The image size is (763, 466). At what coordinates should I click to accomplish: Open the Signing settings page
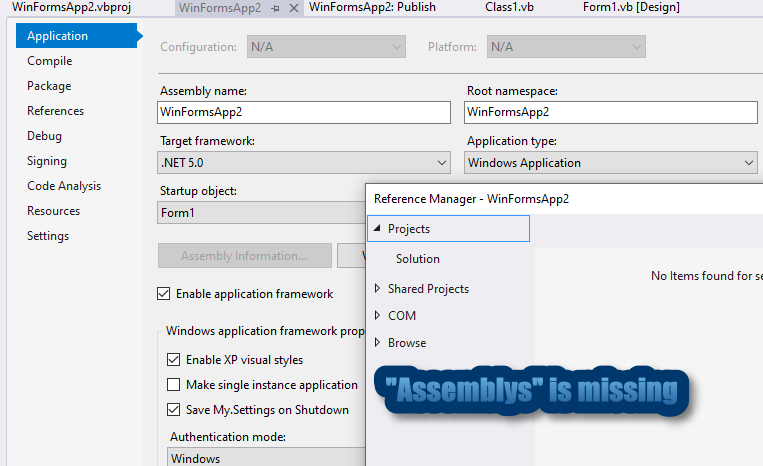pos(47,161)
